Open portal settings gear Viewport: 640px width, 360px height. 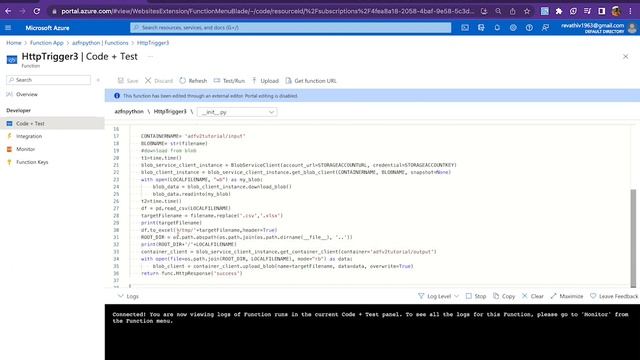click(x=513, y=28)
